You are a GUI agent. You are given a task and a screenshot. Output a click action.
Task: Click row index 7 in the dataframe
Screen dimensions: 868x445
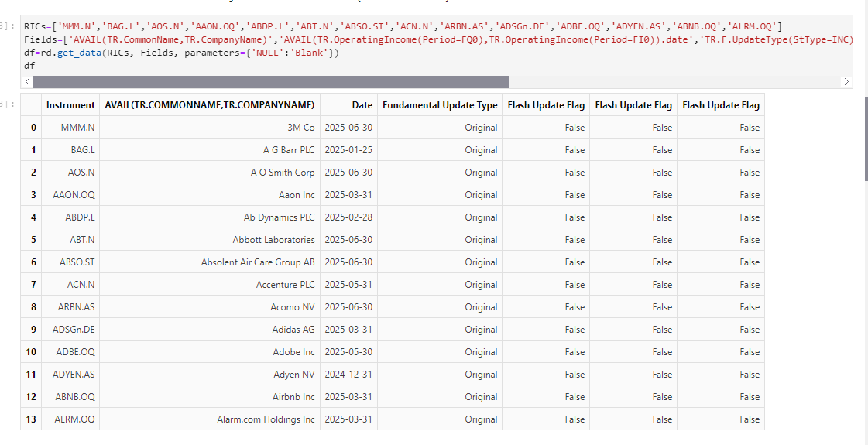[31, 285]
